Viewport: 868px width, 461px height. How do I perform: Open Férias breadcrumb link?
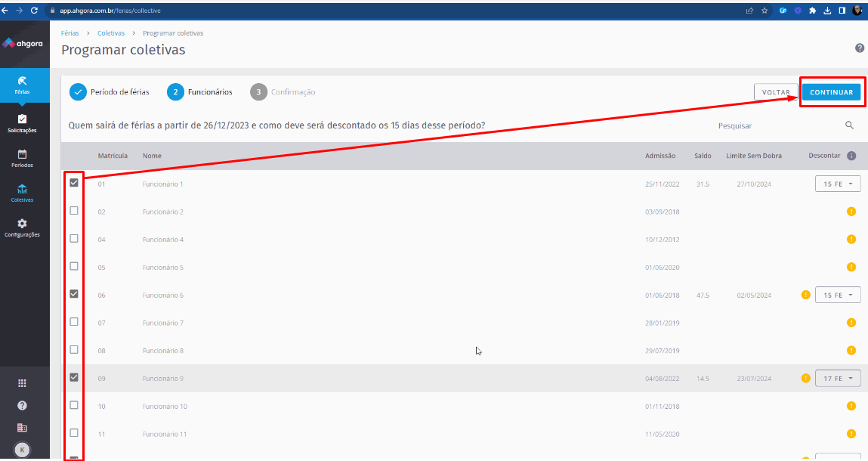70,33
